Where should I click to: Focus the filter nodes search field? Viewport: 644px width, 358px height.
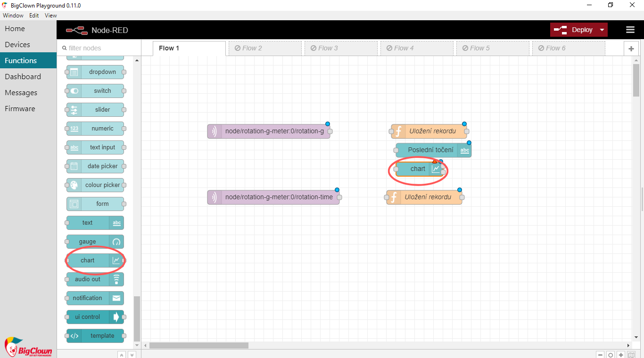(x=99, y=48)
